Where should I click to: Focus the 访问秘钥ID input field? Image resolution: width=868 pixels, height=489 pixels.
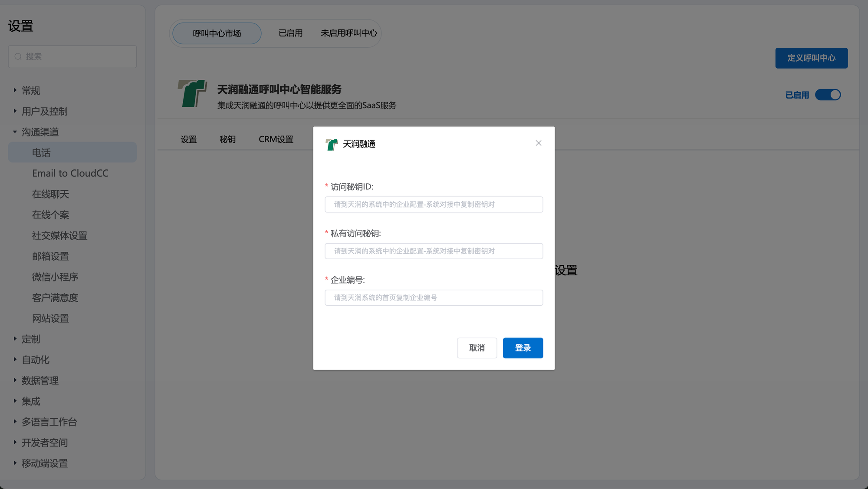tap(434, 205)
